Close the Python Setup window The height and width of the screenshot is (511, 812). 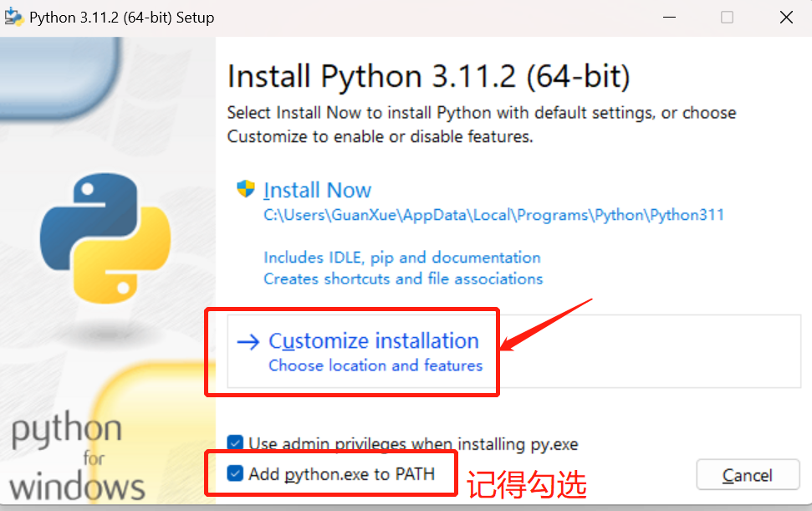[x=786, y=18]
